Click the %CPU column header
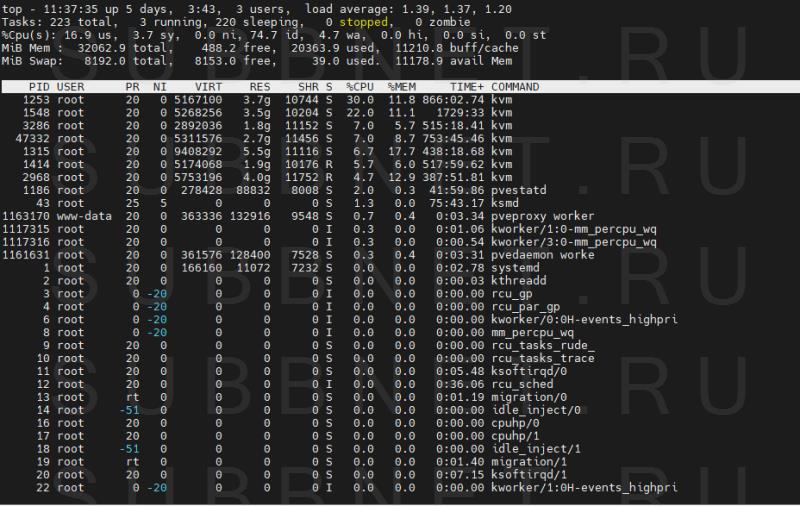 (x=361, y=87)
